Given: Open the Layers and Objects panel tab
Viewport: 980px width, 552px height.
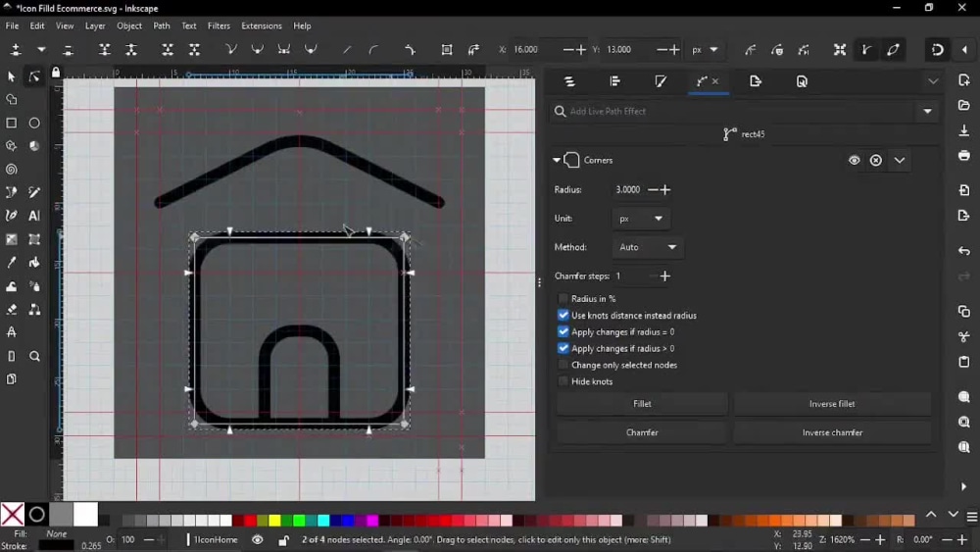Looking at the screenshot, I should coord(569,81).
